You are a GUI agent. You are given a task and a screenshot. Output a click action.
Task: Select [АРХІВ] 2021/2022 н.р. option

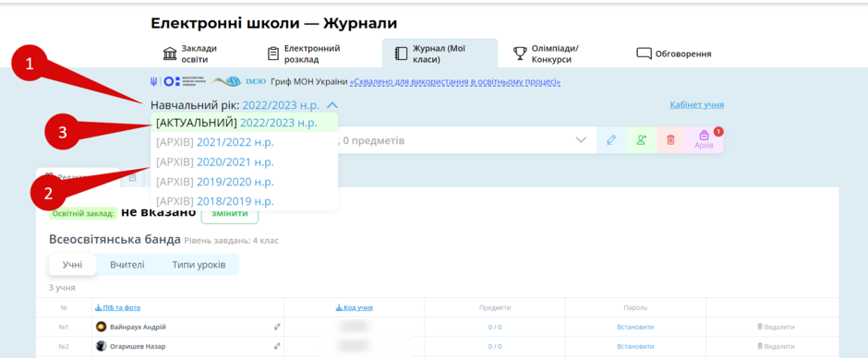[x=244, y=142]
